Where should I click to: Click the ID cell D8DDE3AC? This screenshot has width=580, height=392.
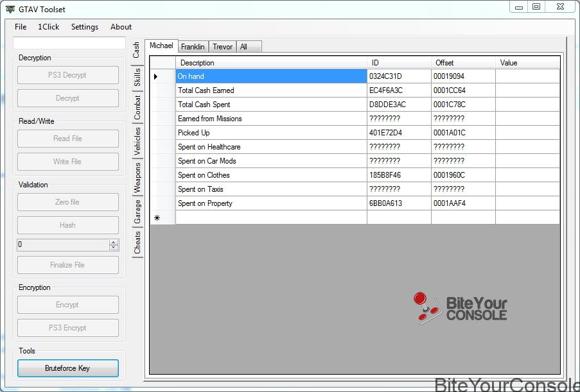point(399,105)
